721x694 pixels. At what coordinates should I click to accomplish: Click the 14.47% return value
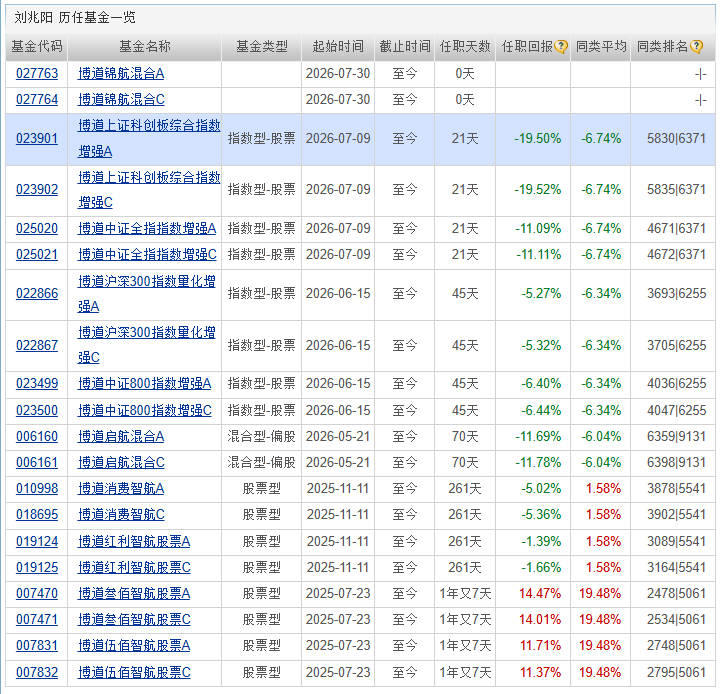tap(540, 594)
